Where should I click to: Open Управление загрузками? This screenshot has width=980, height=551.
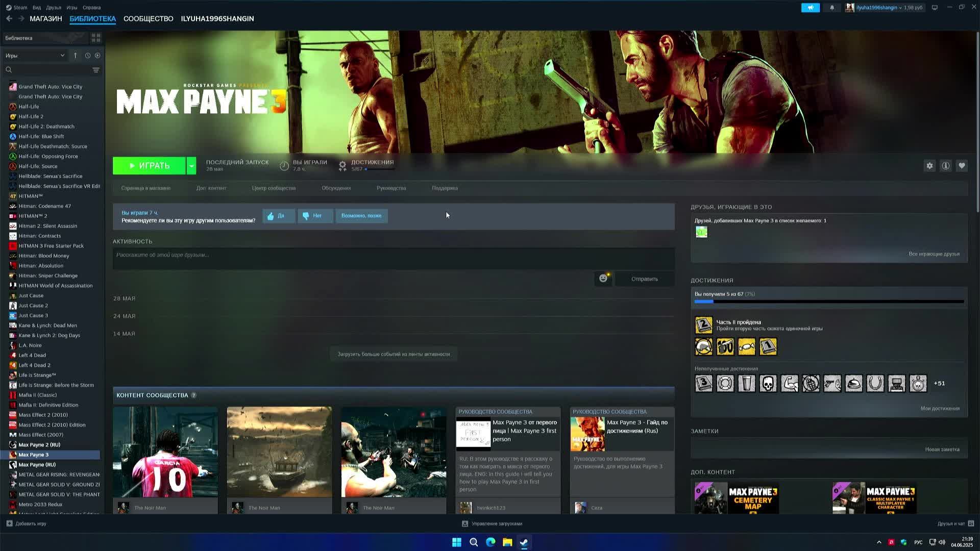point(492,524)
